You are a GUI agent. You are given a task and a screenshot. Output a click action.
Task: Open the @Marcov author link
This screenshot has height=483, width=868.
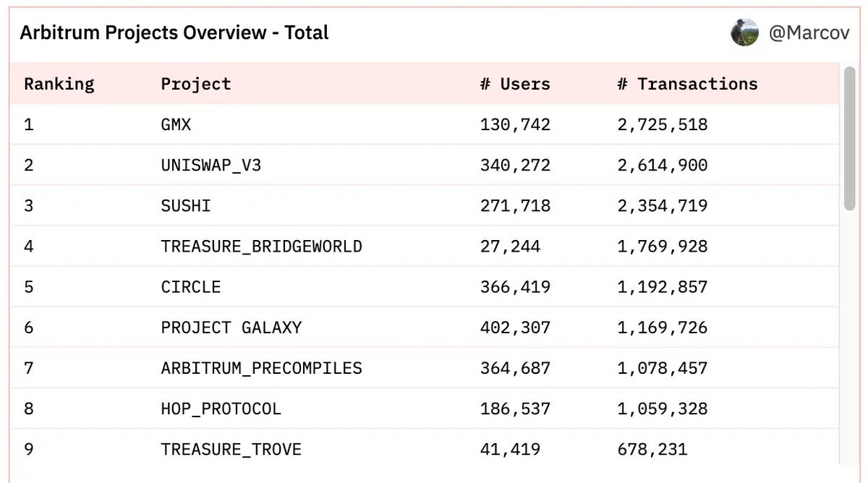click(809, 33)
